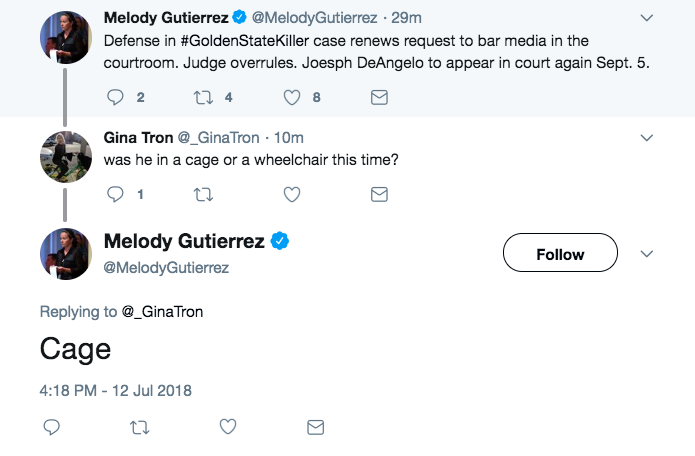
Task: Reply to Melody's top courtroom tweet
Action: pos(115,98)
